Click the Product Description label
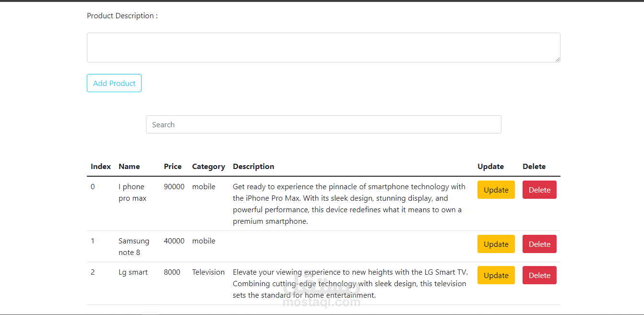644x315 pixels. point(122,16)
